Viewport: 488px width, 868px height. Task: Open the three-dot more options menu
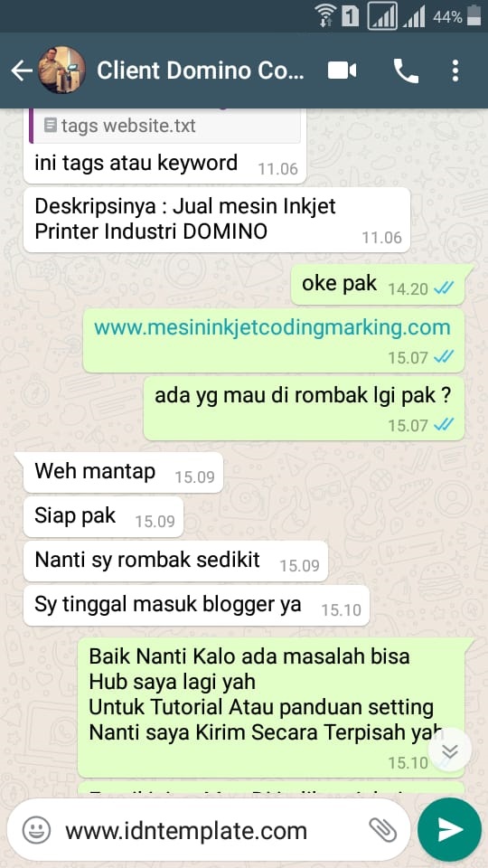pos(455,71)
